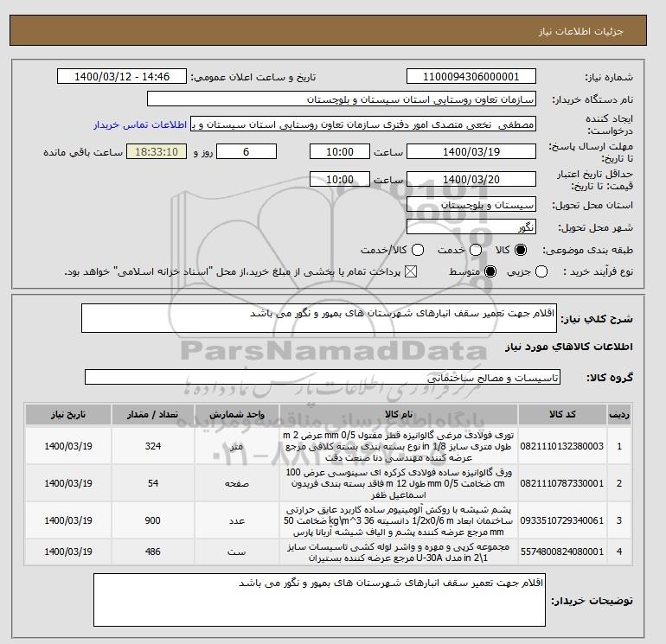Click quantity cell 900
Image resolution: width=666 pixels, height=644 pixels.
153,520
